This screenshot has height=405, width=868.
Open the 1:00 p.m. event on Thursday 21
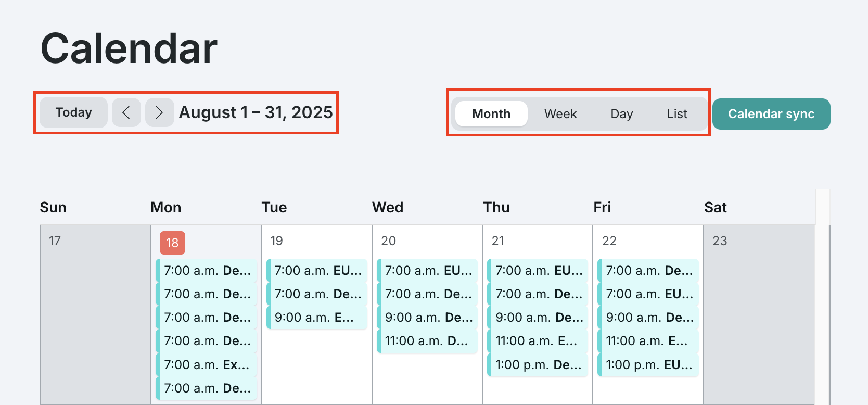coord(538,364)
